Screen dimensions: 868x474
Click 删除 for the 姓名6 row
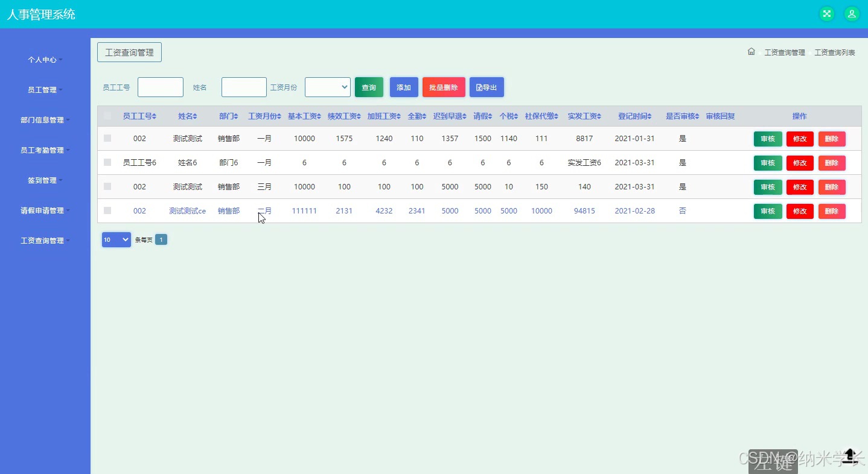coord(832,163)
